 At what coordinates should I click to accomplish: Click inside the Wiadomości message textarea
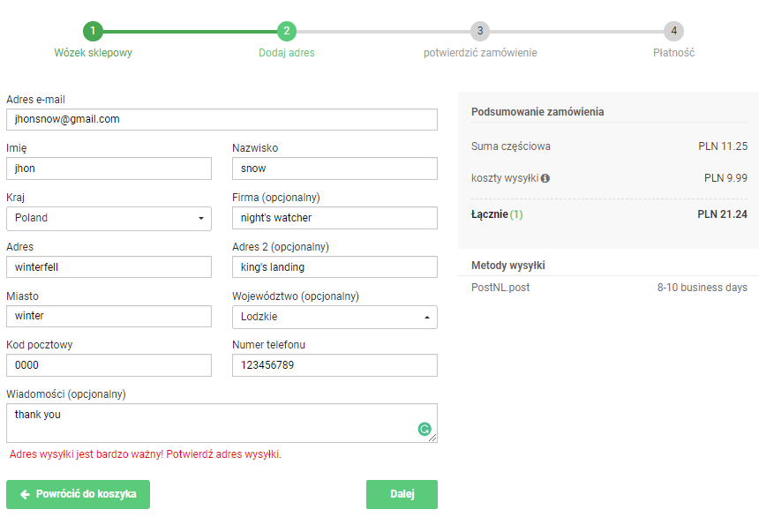(x=212, y=423)
